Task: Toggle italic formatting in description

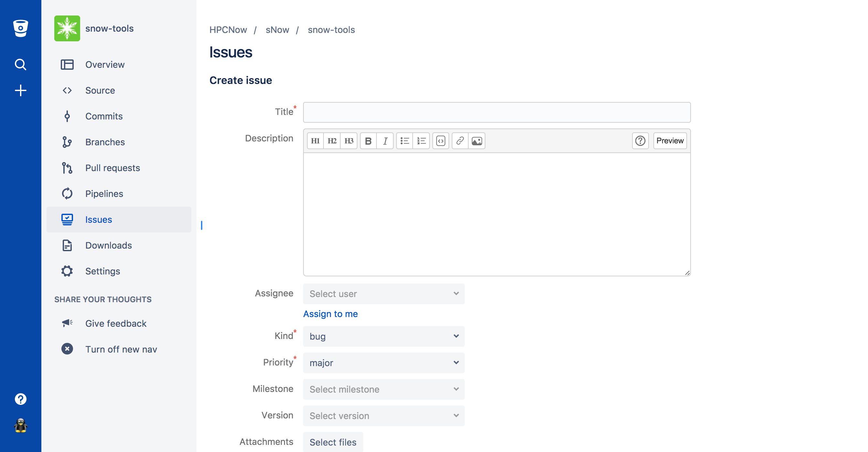Action: (x=385, y=141)
